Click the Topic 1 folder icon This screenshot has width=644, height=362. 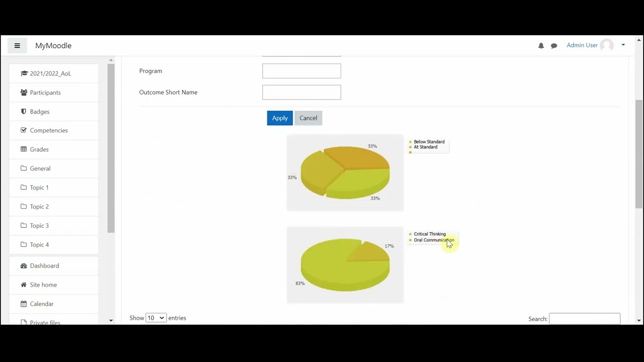pos(24,188)
